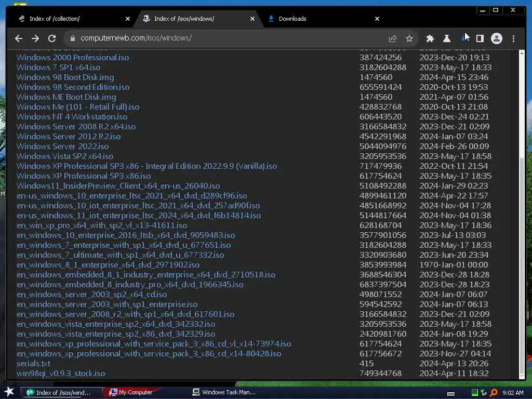
Task: Download en_windows_7_ultimate_with_sp1 iso
Action: [x=120, y=255]
